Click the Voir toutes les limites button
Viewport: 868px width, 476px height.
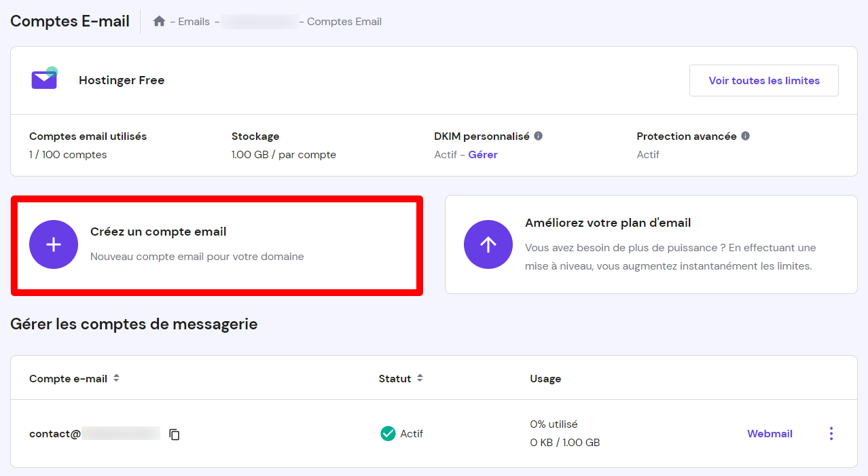(x=763, y=80)
